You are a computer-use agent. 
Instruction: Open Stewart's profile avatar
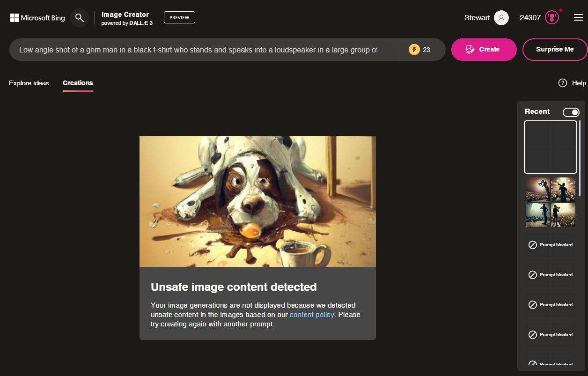click(x=500, y=17)
